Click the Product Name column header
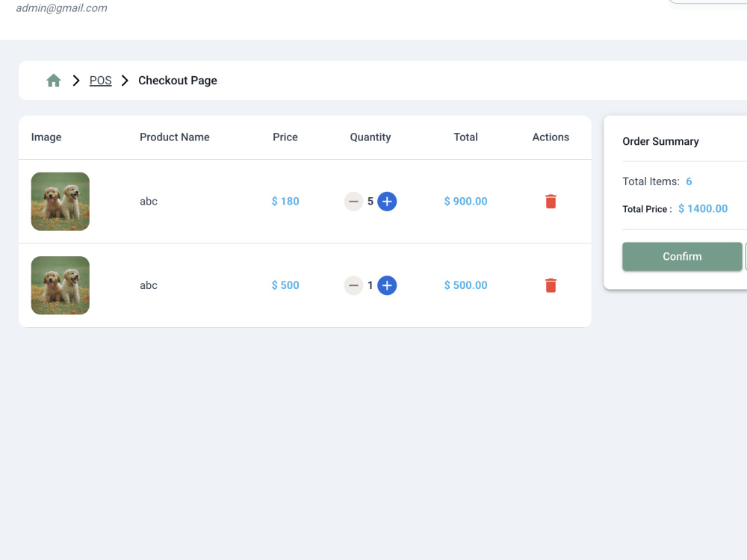747x560 pixels. coord(175,137)
